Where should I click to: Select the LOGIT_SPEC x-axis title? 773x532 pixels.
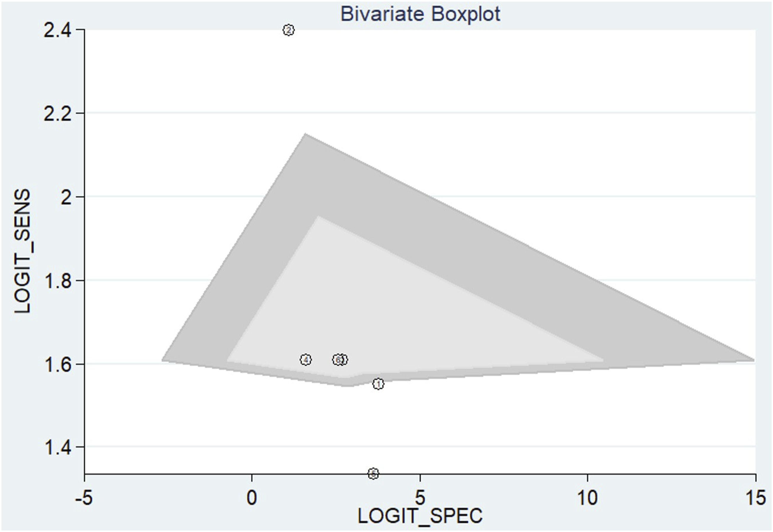(x=420, y=516)
